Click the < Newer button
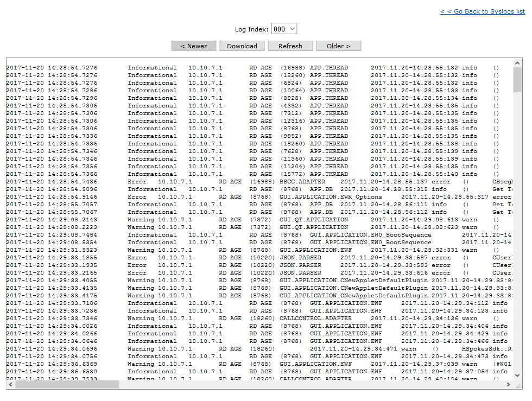Viewport: 532px width, 401px height. 193,46
